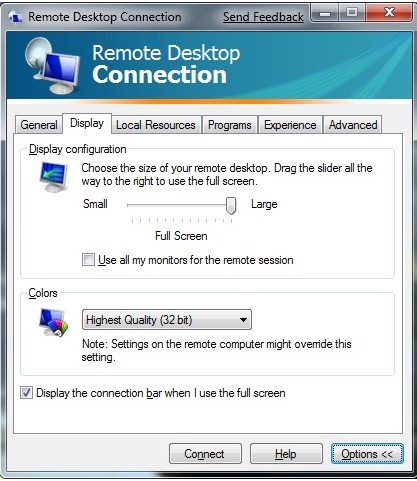Minimize the Remote Desktop Connection window
Image resolution: width=417 pixels, height=481 pixels.
tap(325, 14)
